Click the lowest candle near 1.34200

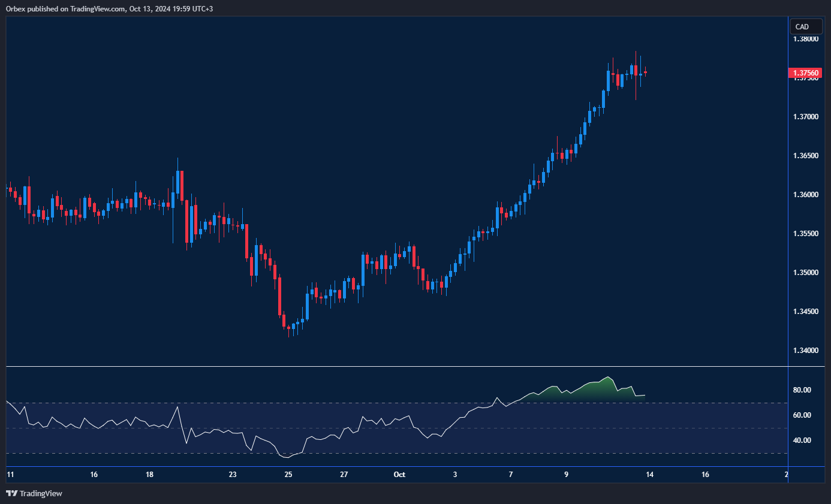tap(288, 328)
